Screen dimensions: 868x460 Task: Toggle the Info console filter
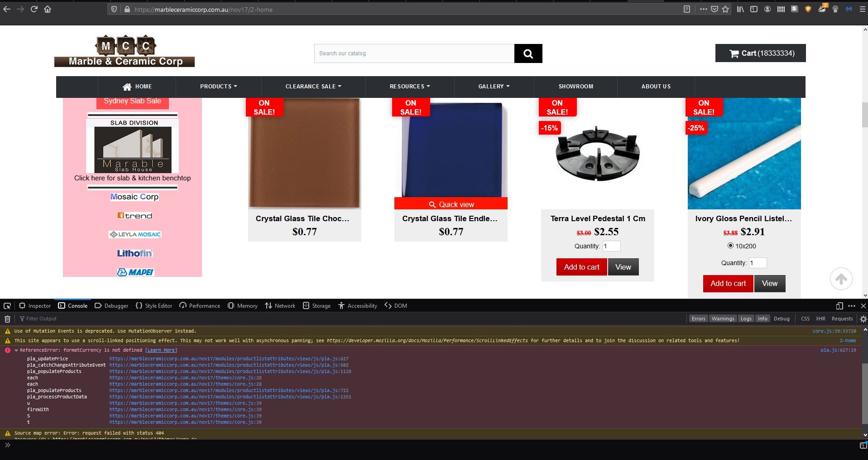pos(762,319)
